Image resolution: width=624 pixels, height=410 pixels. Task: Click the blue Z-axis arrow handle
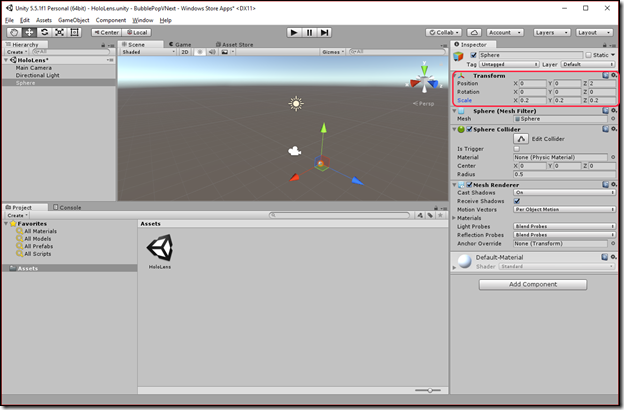click(357, 181)
